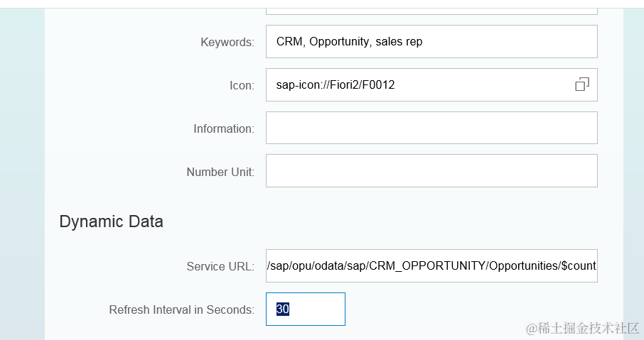Click "$count" at the Service URL end
Image resolution: width=644 pixels, height=340 pixels.
tap(579, 266)
